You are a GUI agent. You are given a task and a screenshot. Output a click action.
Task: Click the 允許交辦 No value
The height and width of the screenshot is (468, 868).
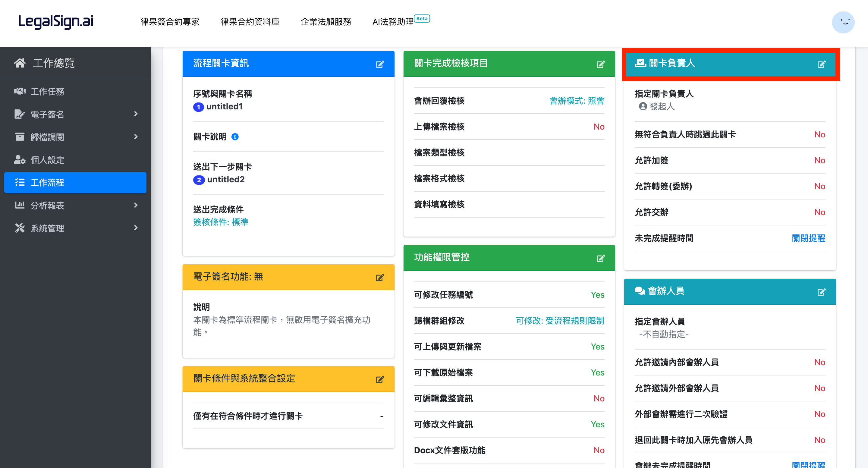click(820, 213)
